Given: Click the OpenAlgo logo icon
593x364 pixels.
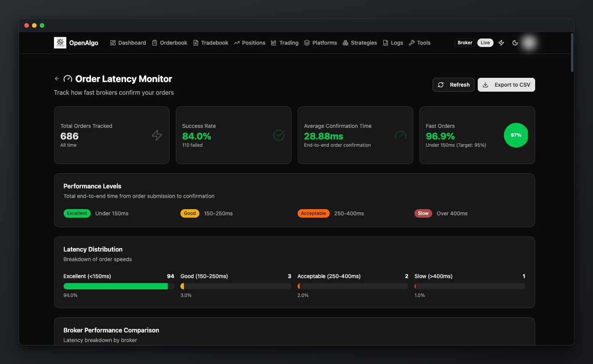Looking at the screenshot, I should click(60, 43).
